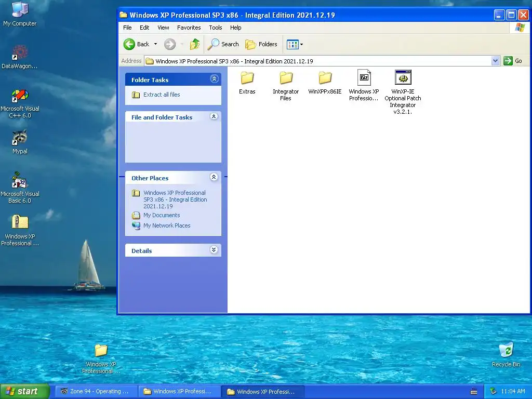Click the folder icon in the Address bar
The width and height of the screenshot is (532, 399).
(150, 61)
